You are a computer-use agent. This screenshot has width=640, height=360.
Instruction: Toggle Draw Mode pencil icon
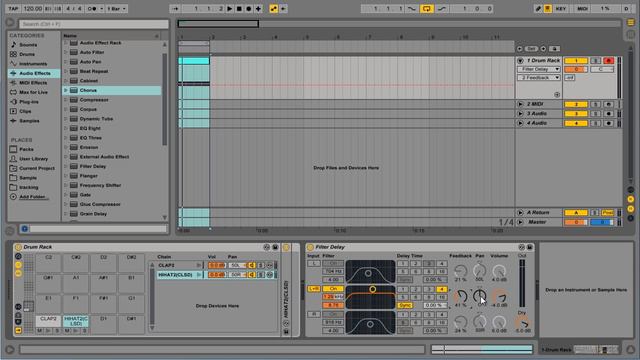click(538, 9)
